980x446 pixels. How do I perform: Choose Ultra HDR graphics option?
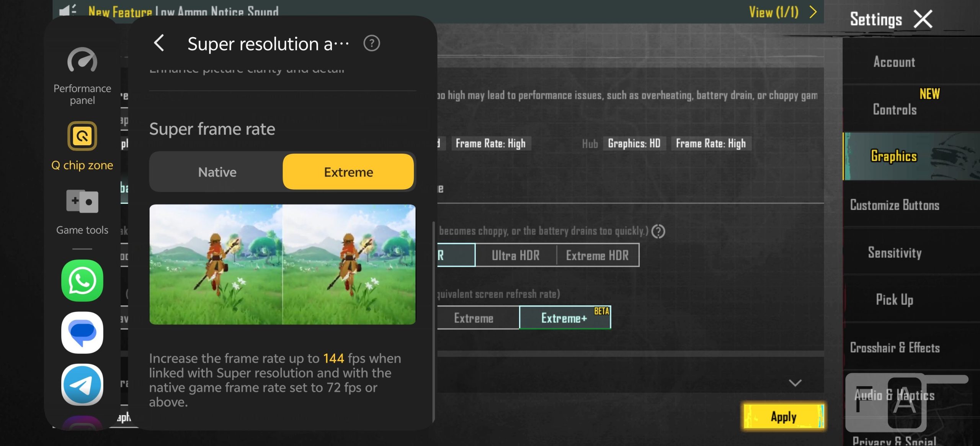point(515,255)
